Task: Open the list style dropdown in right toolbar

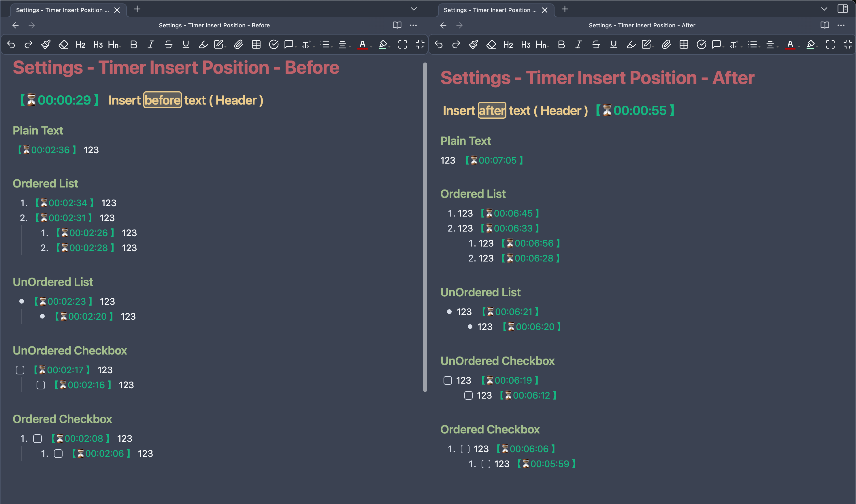Action: pyautogui.click(x=753, y=44)
